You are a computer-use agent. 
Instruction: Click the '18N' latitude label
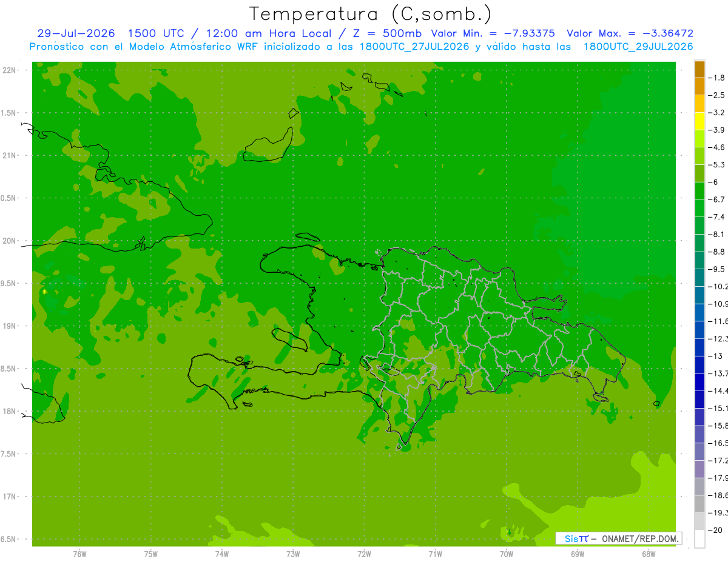(x=9, y=411)
